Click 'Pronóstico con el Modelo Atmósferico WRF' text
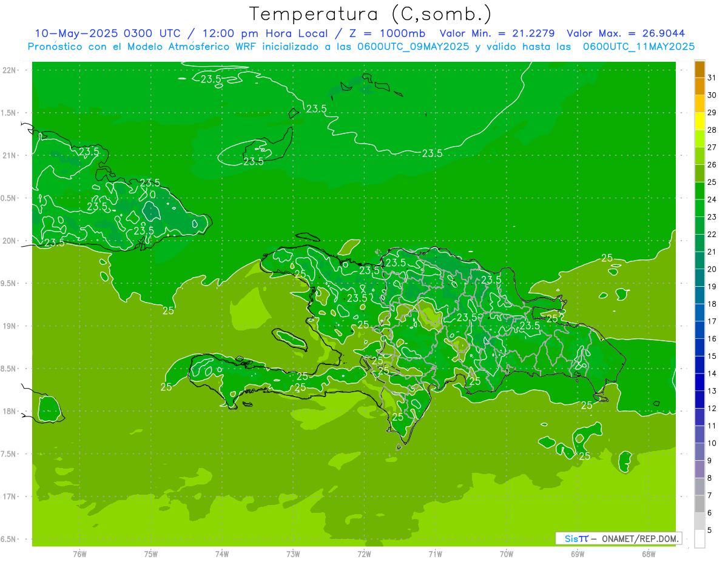728x562 pixels. 143,46
